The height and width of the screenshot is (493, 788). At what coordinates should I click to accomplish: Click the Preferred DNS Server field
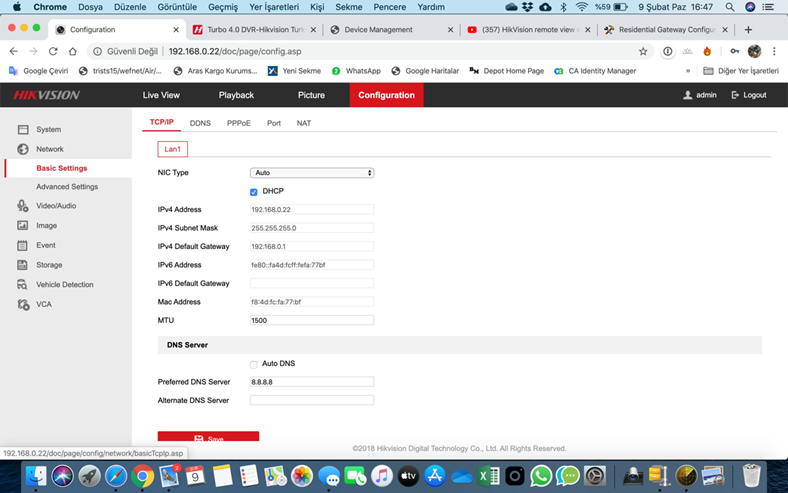coord(312,382)
